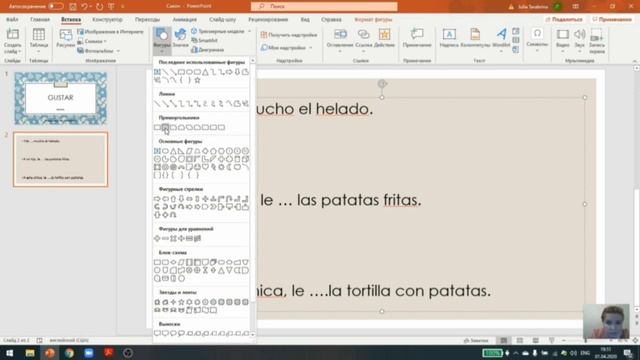The height and width of the screenshot is (360, 640).
Task: Switch to Normal view in status bar
Action: coord(504,340)
